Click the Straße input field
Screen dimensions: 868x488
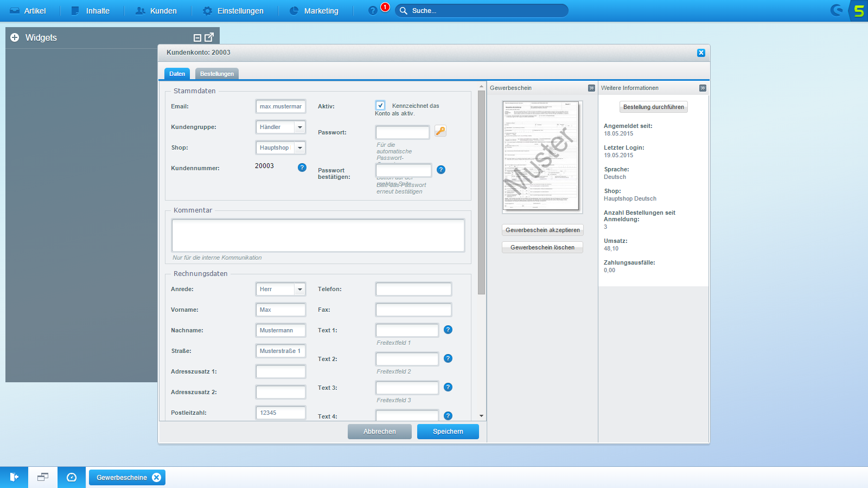pos(281,351)
